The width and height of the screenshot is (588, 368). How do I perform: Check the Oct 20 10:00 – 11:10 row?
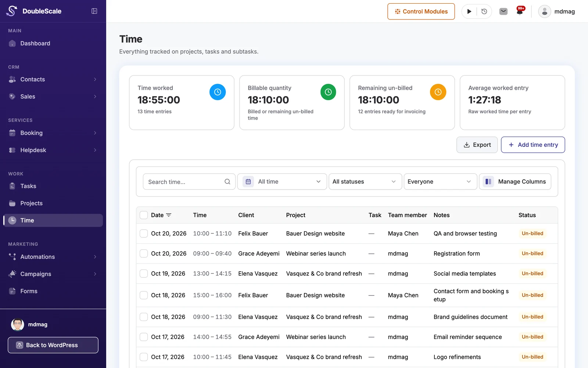coord(144,234)
